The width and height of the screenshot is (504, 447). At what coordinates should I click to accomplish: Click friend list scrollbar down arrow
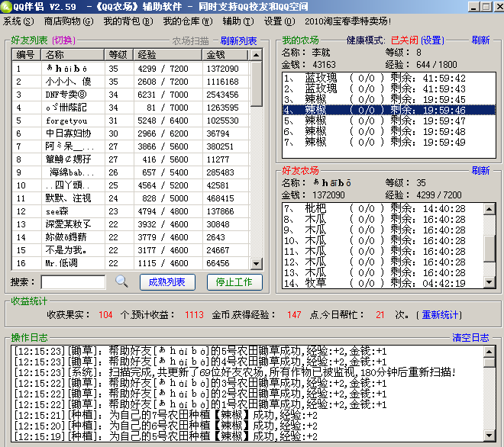tap(256, 264)
